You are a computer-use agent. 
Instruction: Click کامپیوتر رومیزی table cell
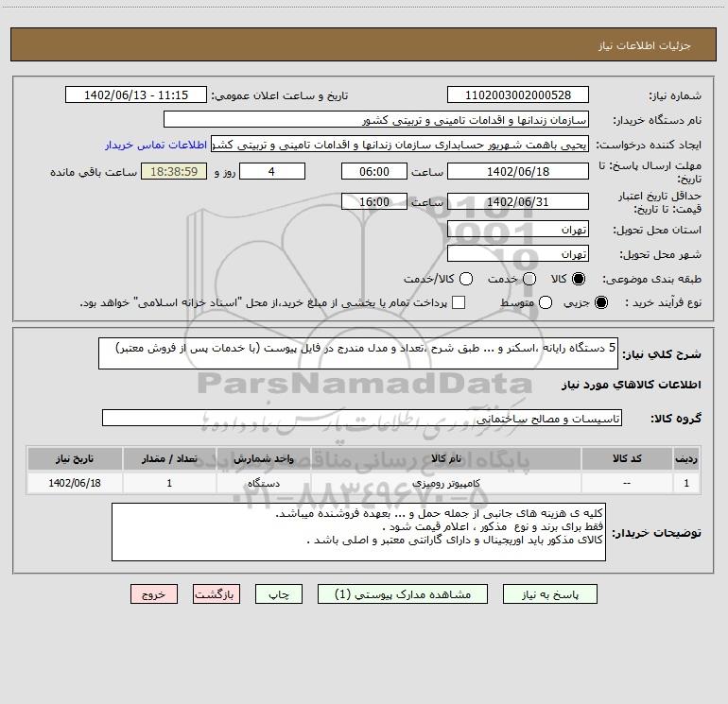445,483
